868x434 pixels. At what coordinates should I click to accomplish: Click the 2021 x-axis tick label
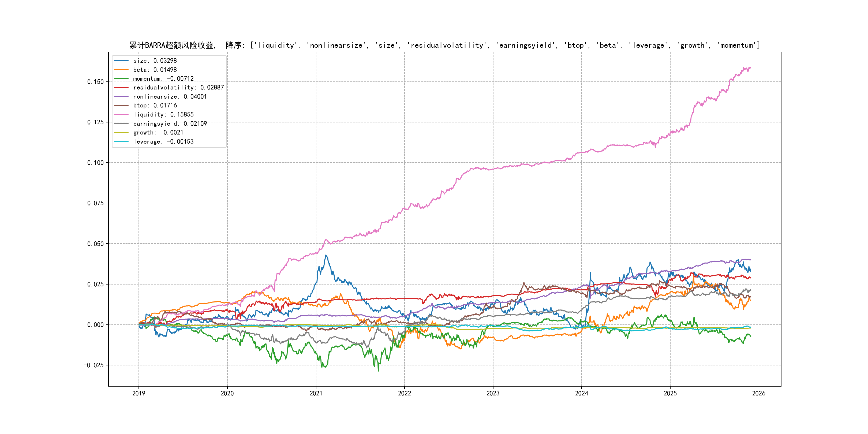coord(316,393)
